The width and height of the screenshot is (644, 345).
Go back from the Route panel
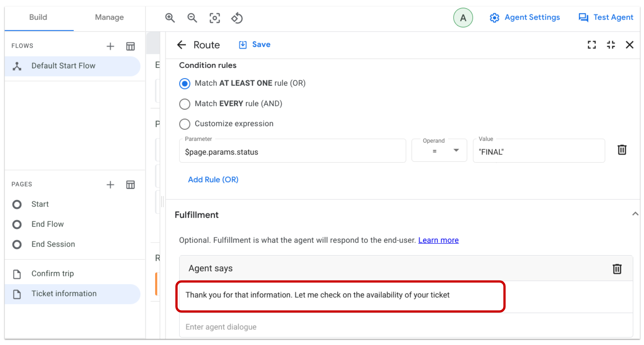point(181,45)
